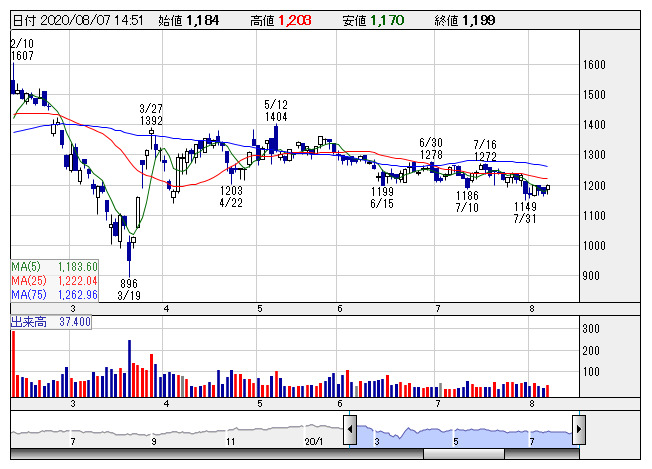Click the 1199 6/15 low label
This screenshot has width=652, height=469.
(x=382, y=197)
